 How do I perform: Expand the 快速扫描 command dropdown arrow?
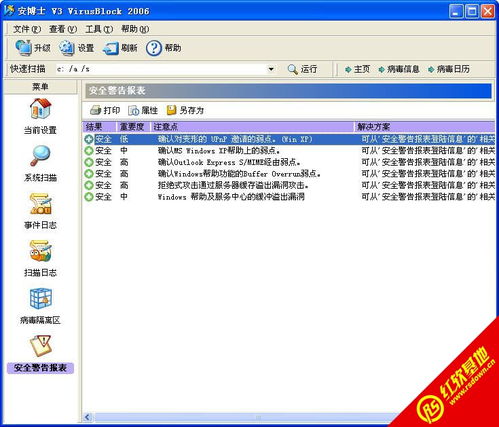pos(271,69)
